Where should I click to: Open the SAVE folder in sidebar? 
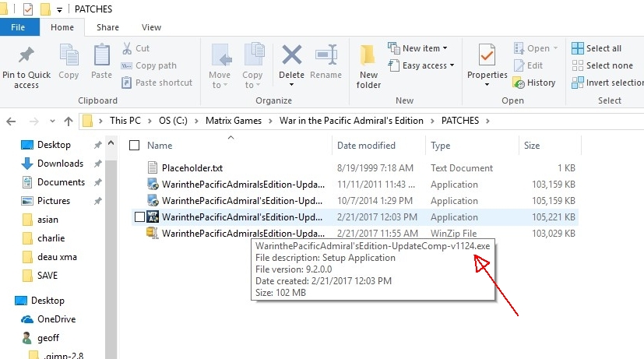point(40,276)
